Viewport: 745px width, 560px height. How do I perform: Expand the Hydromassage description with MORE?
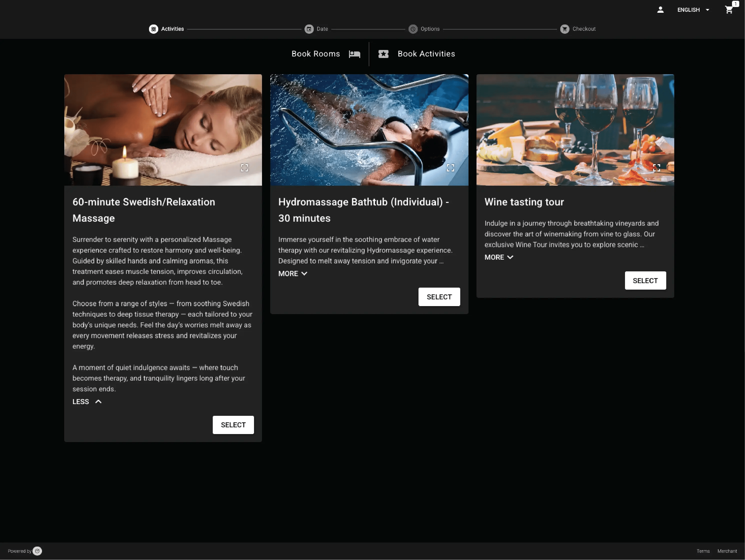(x=293, y=273)
